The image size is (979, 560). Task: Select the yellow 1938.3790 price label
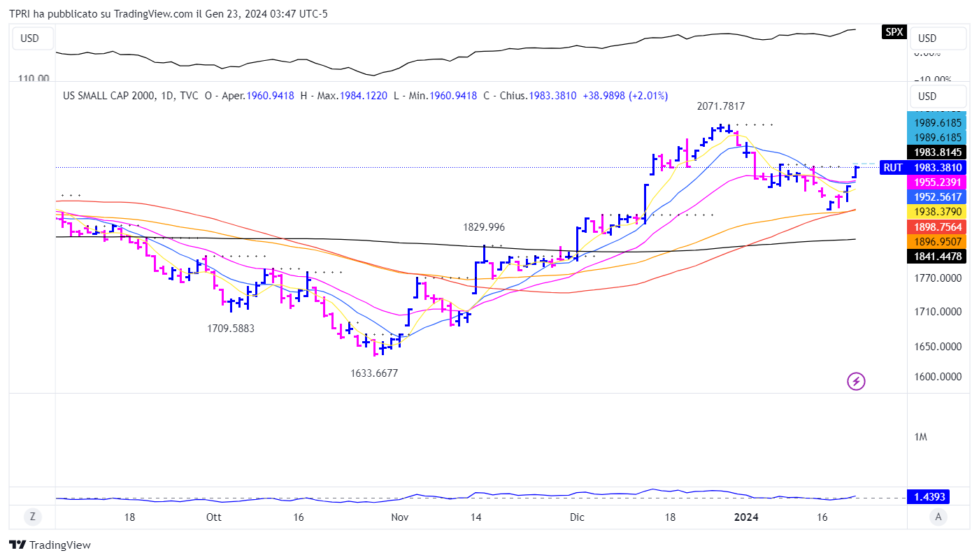(x=936, y=212)
